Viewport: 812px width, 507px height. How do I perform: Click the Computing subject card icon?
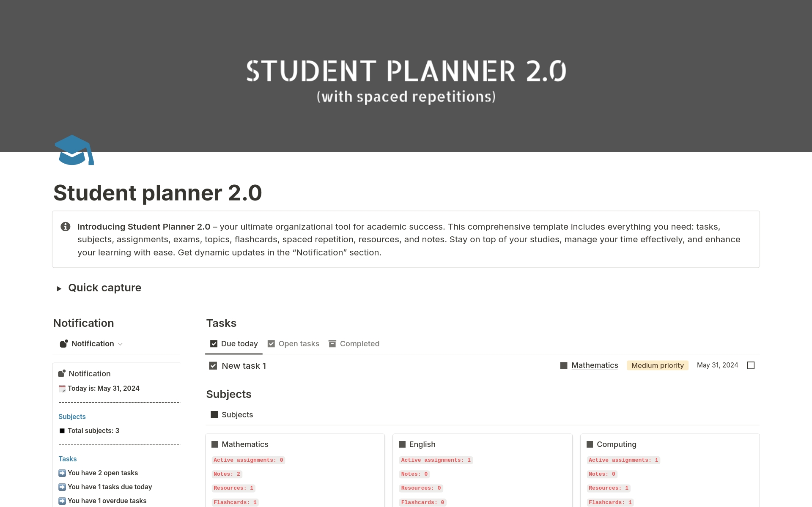590,444
